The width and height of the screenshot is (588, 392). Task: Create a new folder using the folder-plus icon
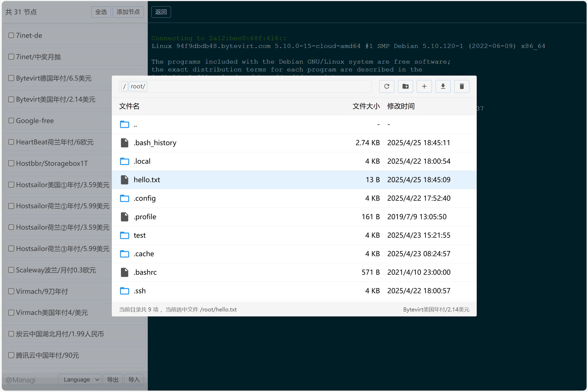(x=405, y=86)
